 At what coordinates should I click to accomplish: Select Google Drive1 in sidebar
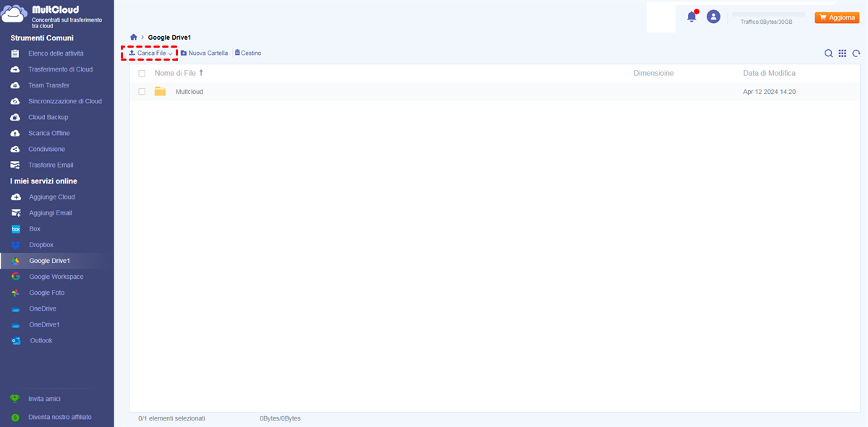click(x=57, y=261)
